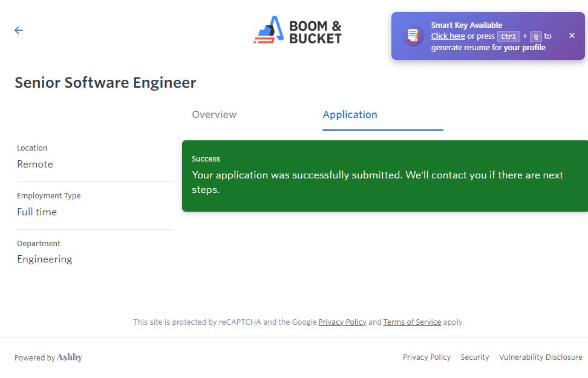Screen dimensions: 588x378
Task: Open the Security footer link
Action: click(475, 357)
